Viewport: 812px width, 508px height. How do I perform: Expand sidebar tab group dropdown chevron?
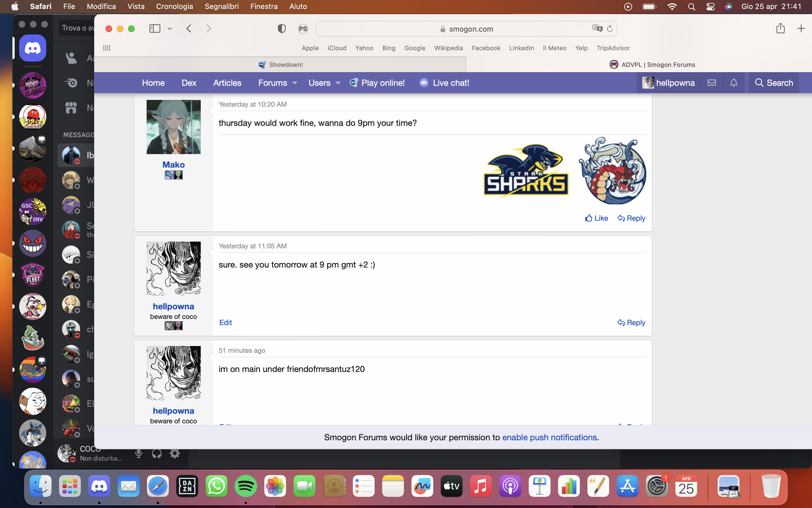point(170,29)
